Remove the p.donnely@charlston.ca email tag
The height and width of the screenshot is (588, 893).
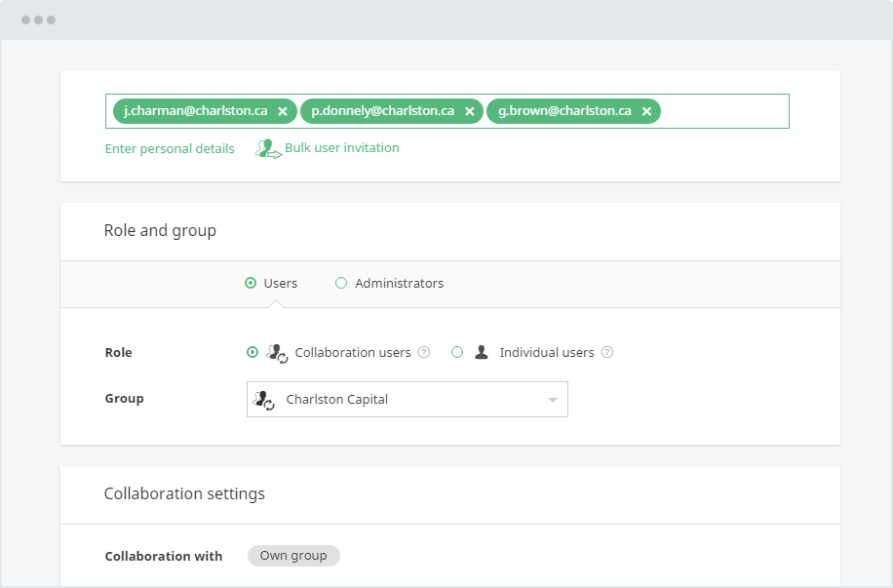coord(469,112)
